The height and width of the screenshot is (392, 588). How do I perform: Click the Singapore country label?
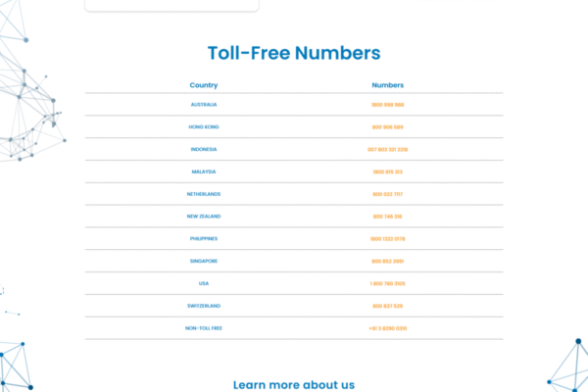tap(204, 262)
